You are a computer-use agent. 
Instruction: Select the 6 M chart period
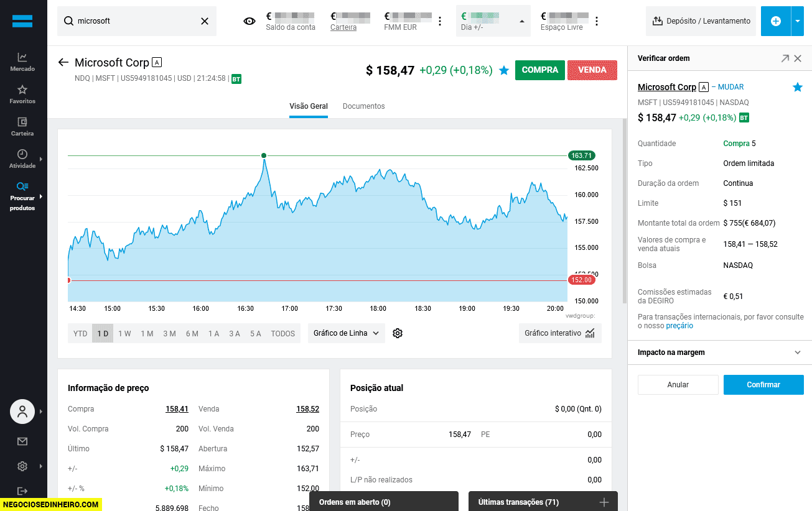click(x=192, y=333)
